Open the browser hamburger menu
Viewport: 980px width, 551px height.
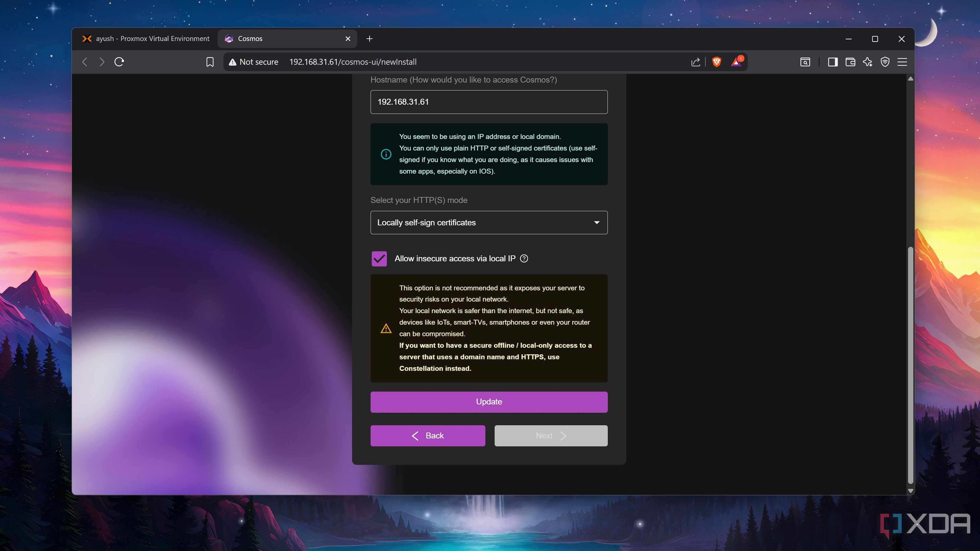(902, 62)
